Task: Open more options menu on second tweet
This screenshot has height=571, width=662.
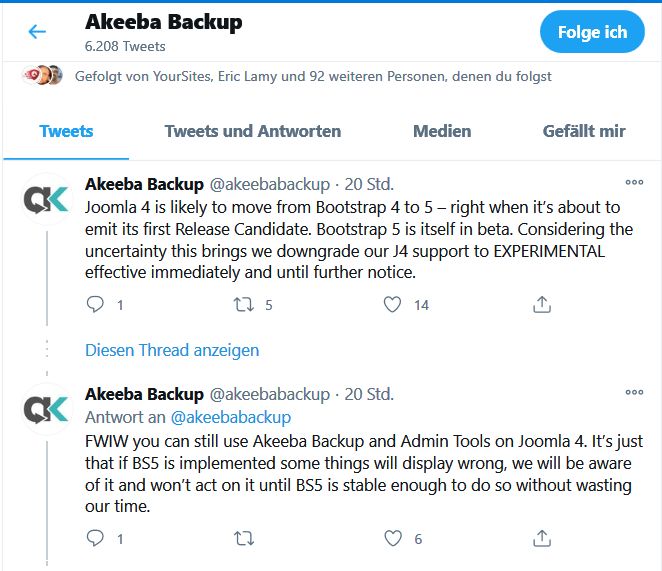Action: pyautogui.click(x=634, y=393)
